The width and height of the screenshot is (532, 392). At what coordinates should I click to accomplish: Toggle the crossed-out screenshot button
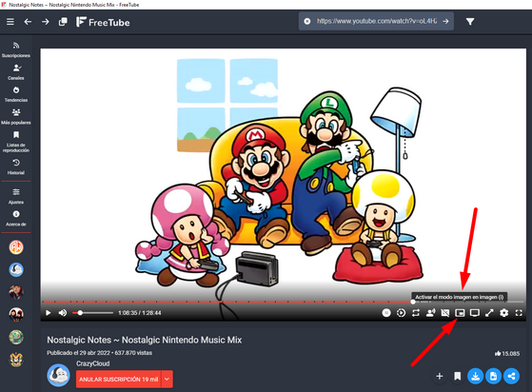pos(445,313)
